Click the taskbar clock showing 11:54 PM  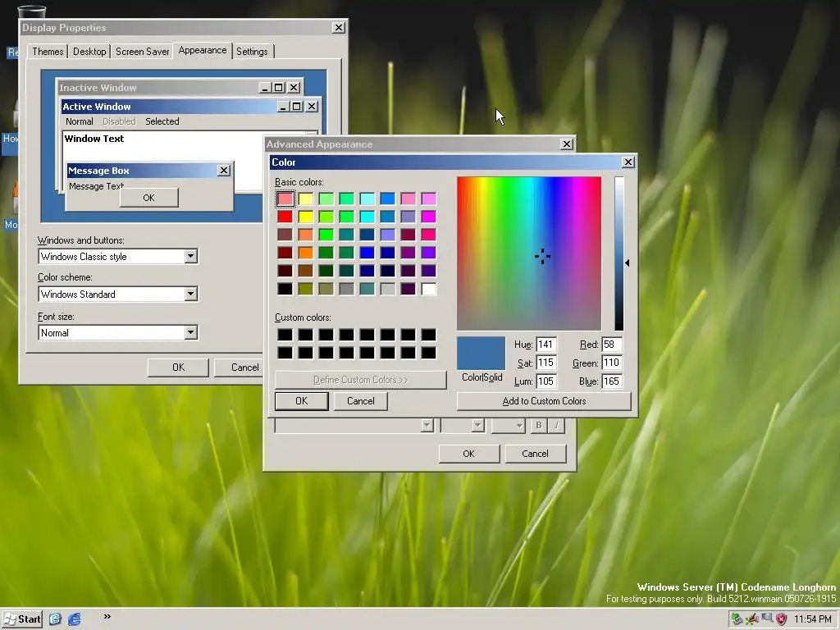click(813, 619)
